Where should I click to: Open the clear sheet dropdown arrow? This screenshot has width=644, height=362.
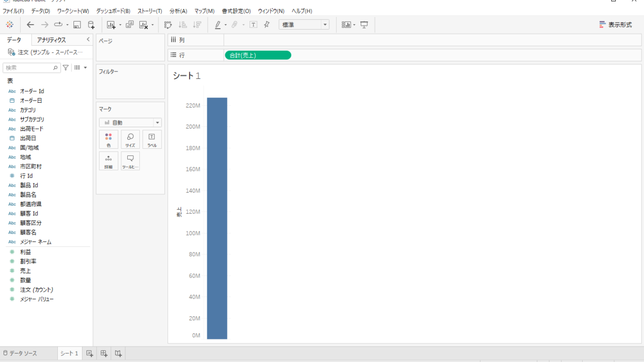tap(152, 25)
